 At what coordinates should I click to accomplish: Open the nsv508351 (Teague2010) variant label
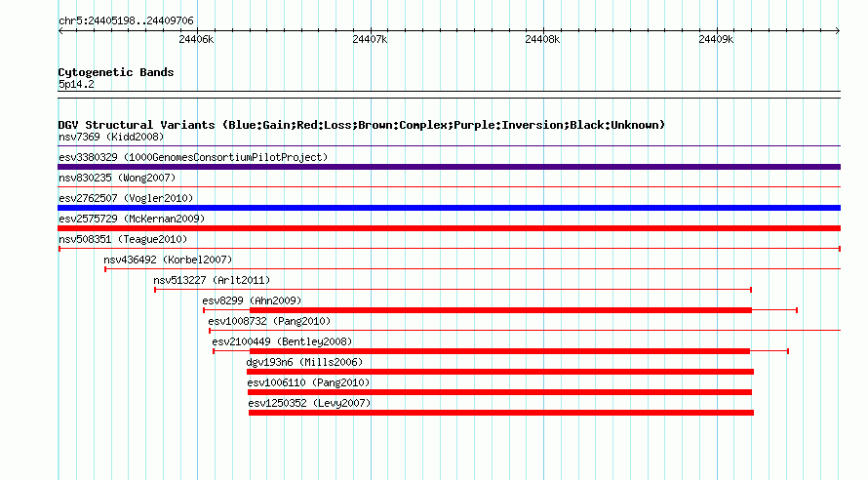123,240
